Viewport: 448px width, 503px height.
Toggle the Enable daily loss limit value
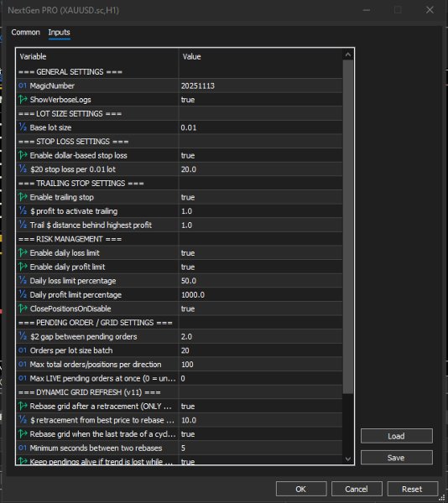point(260,253)
